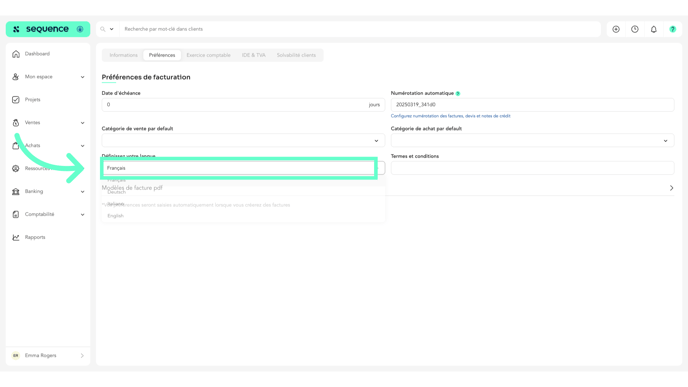The height and width of the screenshot is (387, 688).
Task: Click the Rapports chart icon
Action: (16, 237)
